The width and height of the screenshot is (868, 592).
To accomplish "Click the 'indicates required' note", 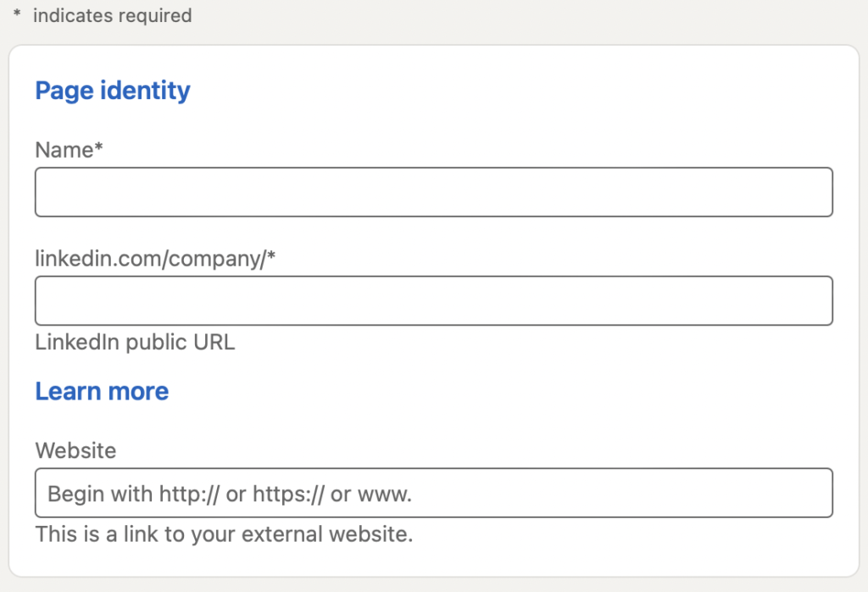I will 112,15.
